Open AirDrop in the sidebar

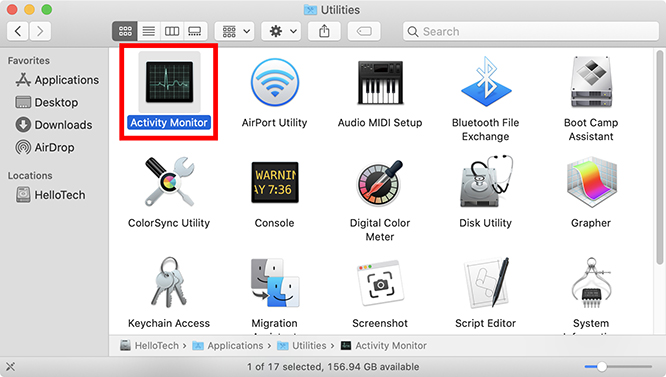[x=45, y=147]
